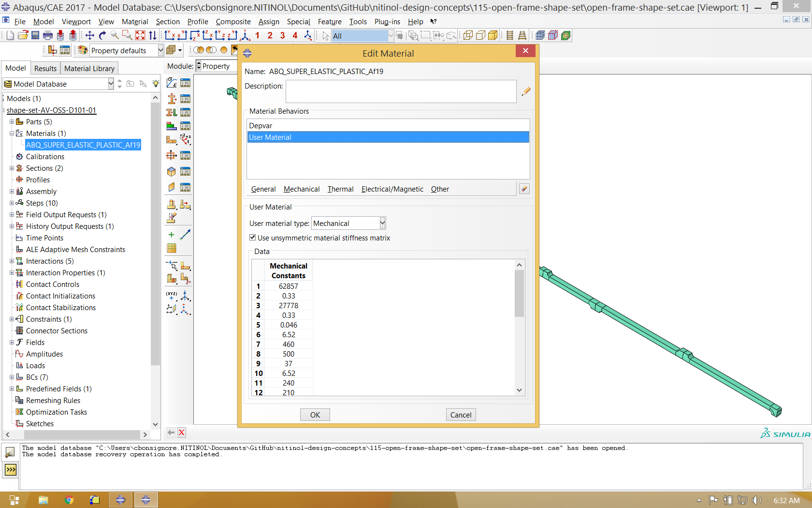The width and height of the screenshot is (812, 508).
Task: Click the Create Skin cube icon
Action: (x=172, y=171)
